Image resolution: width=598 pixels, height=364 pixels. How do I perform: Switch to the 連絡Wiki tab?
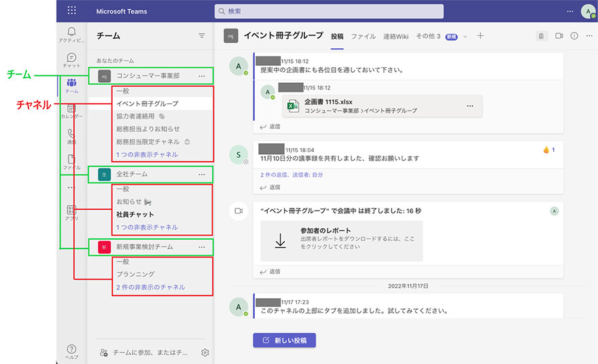pyautogui.click(x=396, y=36)
